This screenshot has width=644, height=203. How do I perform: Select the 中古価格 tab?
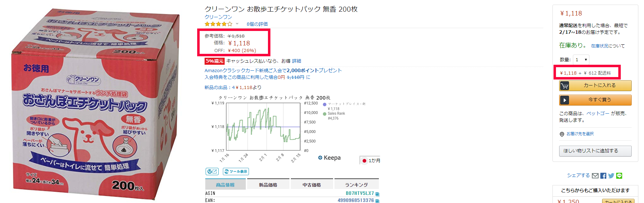pyautogui.click(x=312, y=185)
